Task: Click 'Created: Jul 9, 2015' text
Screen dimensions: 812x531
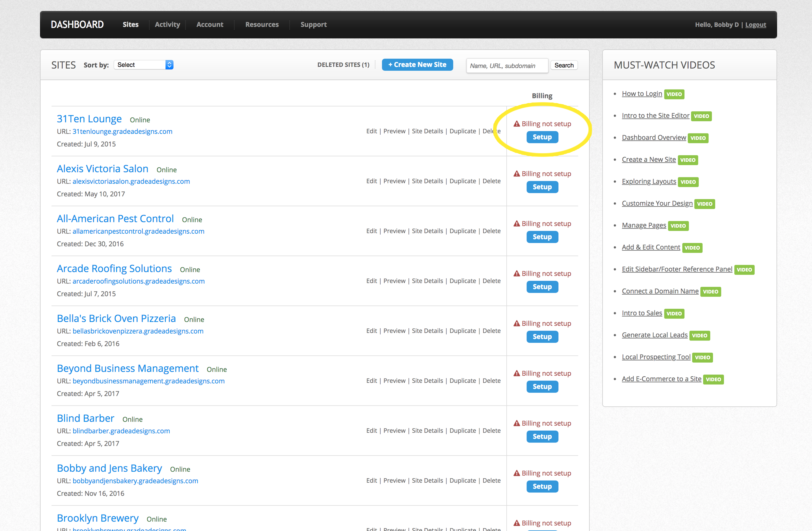Action: point(86,144)
